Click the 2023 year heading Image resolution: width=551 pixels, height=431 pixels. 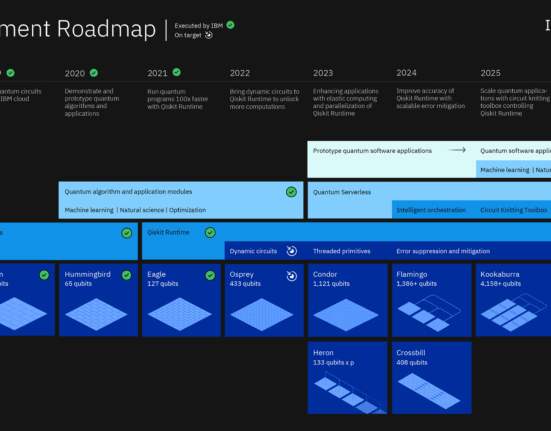(323, 73)
